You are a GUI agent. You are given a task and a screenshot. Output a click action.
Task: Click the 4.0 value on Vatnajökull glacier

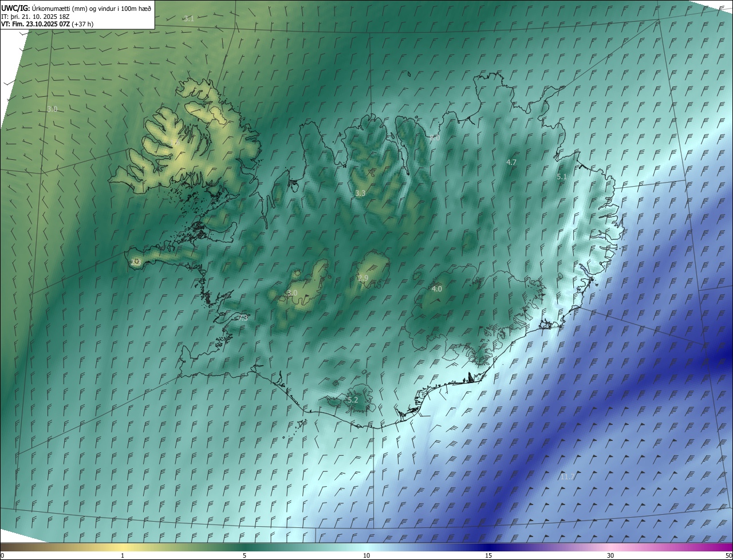click(437, 289)
